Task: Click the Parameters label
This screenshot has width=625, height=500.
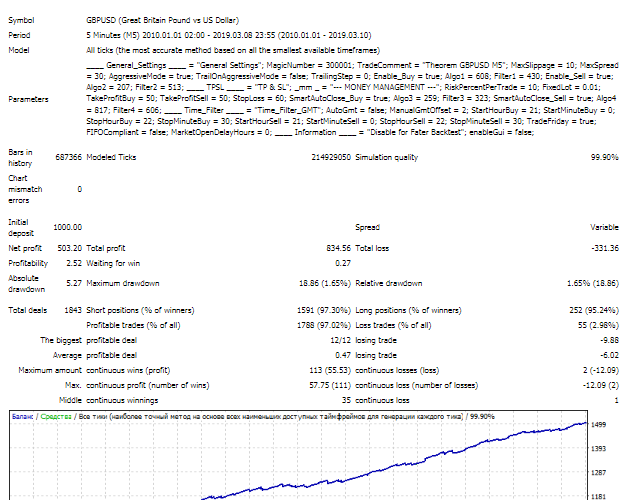Action: (28, 99)
